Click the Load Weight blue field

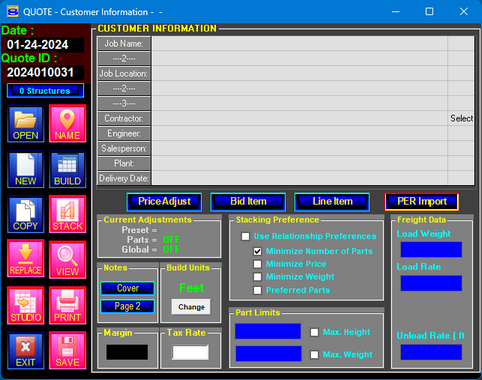[x=431, y=250]
